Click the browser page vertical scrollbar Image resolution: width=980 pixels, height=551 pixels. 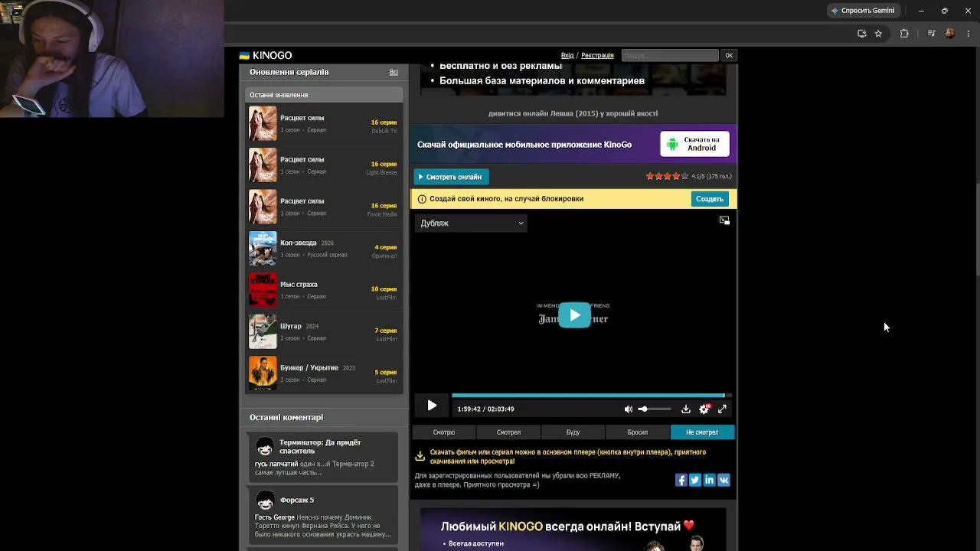coord(976,230)
